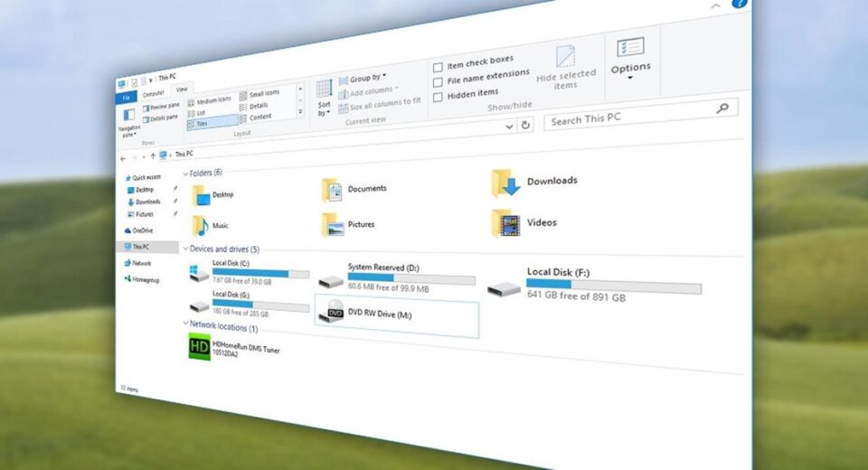This screenshot has width=868, height=470.
Task: Select Quick access in navigation pane
Action: (x=143, y=178)
